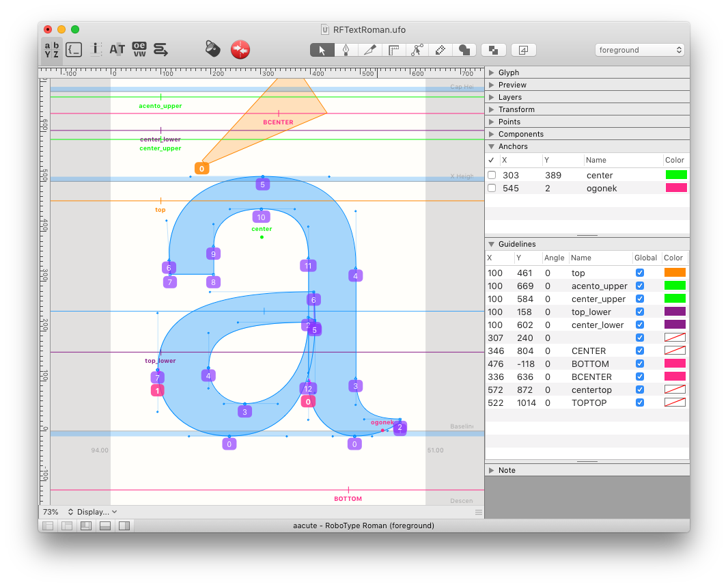Expand the Points inspector section
728x587 pixels.
491,122
